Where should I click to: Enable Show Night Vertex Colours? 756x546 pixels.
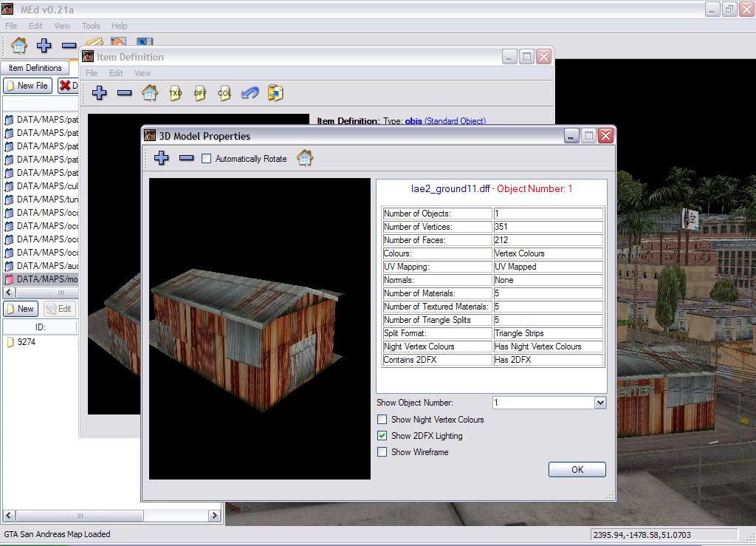(x=382, y=420)
